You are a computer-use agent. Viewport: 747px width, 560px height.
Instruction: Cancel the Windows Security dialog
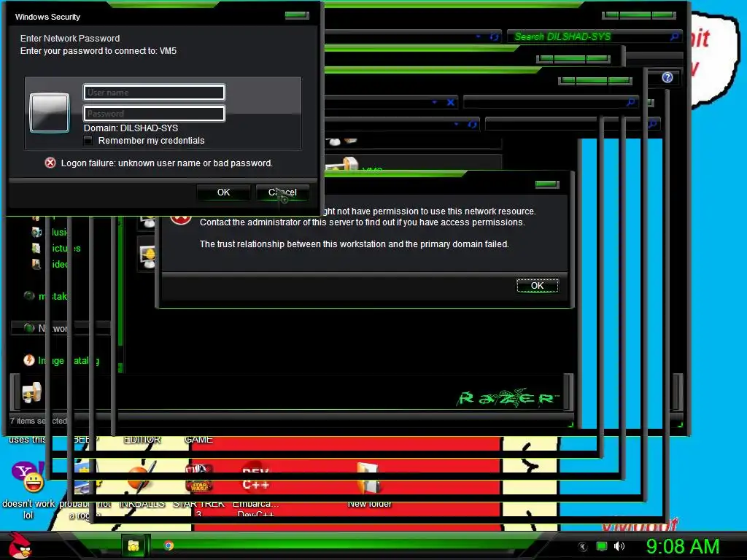click(282, 192)
